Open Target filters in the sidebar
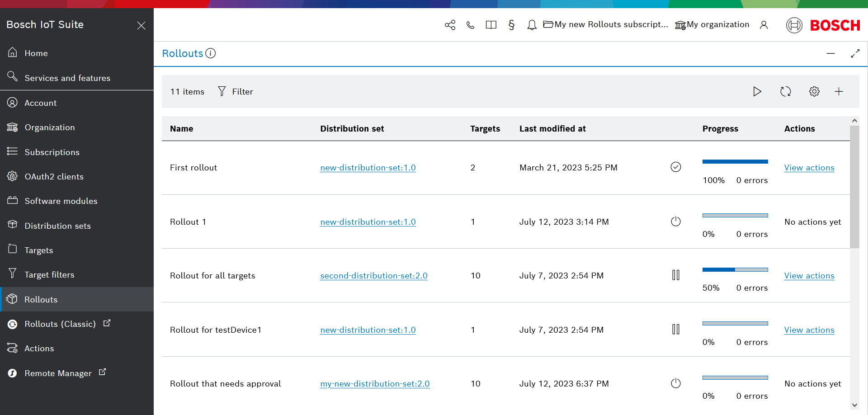868x415 pixels. click(49, 274)
